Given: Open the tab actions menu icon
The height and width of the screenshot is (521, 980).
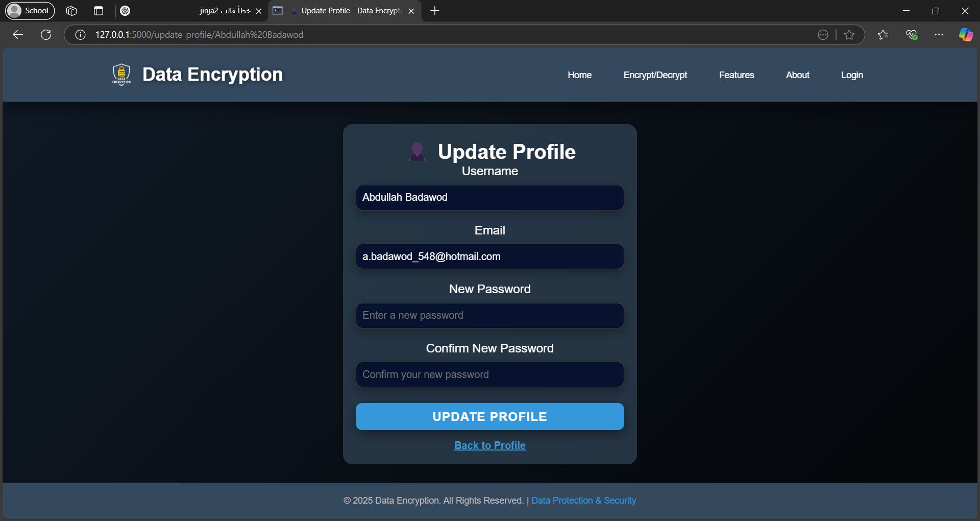Looking at the screenshot, I should tap(99, 11).
